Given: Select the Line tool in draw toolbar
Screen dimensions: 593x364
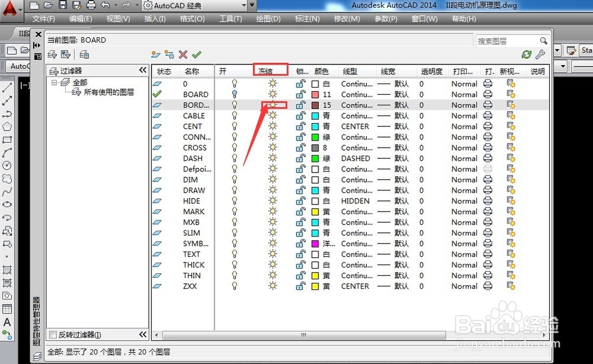Looking at the screenshot, I should pyautogui.click(x=7, y=87).
